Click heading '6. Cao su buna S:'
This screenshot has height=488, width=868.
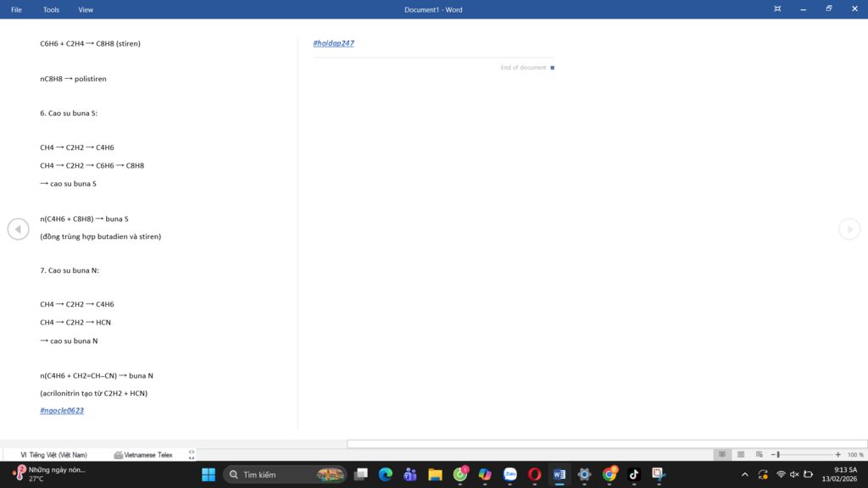click(x=69, y=113)
